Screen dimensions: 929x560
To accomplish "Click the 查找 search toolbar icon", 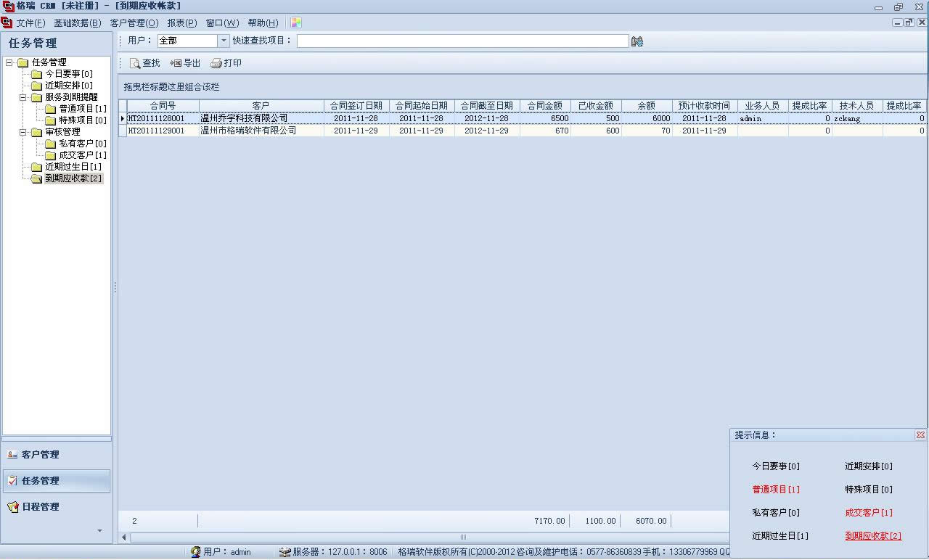I will 135,63.
